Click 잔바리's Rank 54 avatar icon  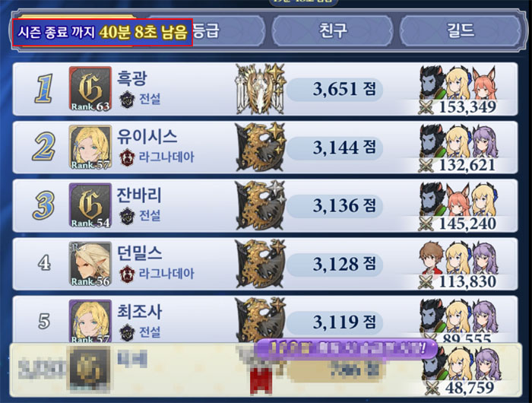90,205
